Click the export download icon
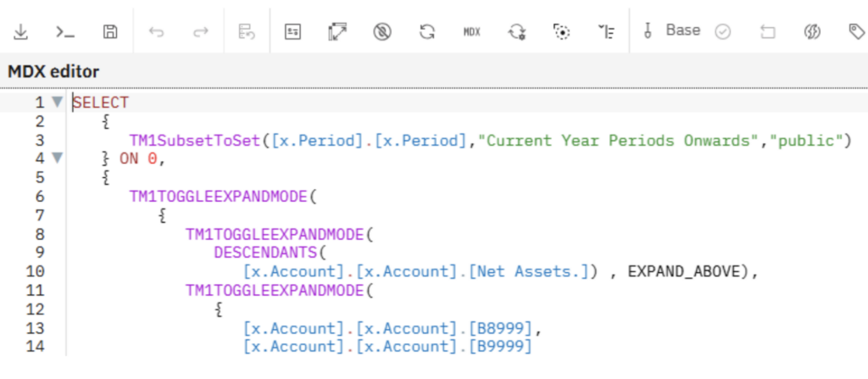Screen dimensions: 868x379 click(x=19, y=31)
